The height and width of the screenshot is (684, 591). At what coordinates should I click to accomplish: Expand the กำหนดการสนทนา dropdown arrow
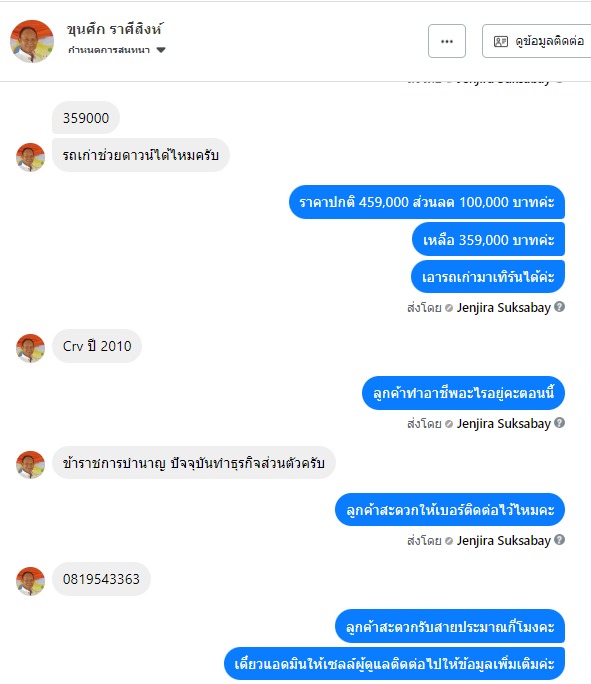click(x=161, y=50)
